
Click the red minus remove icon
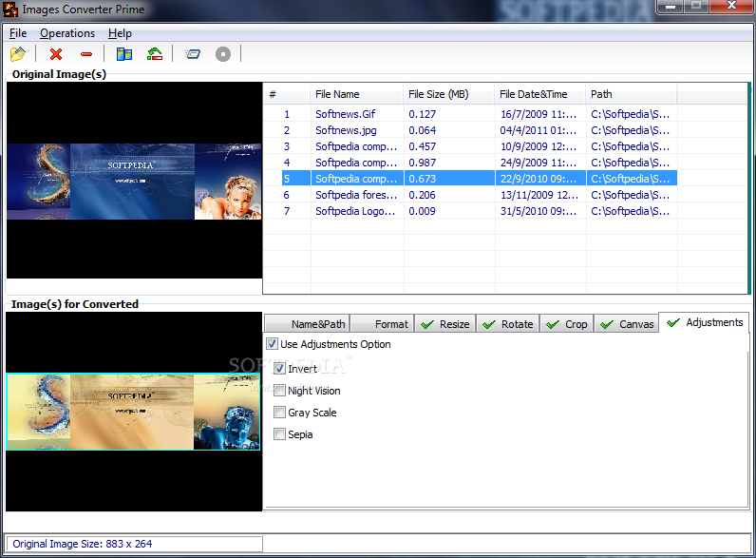point(86,54)
